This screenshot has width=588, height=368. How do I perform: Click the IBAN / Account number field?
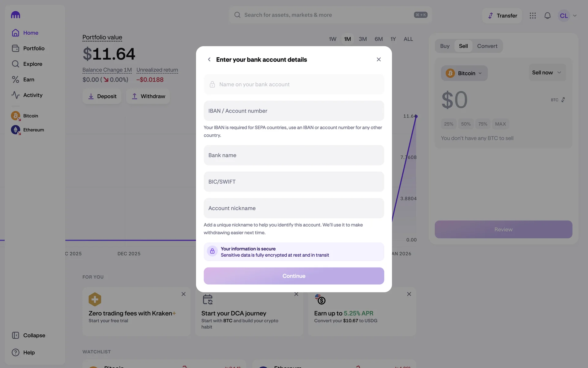coord(294,111)
